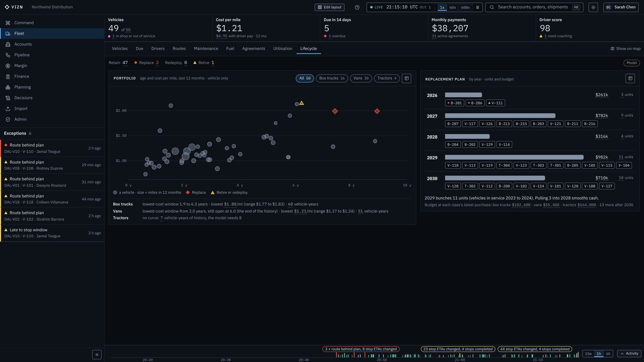Click Show on map

626,49
